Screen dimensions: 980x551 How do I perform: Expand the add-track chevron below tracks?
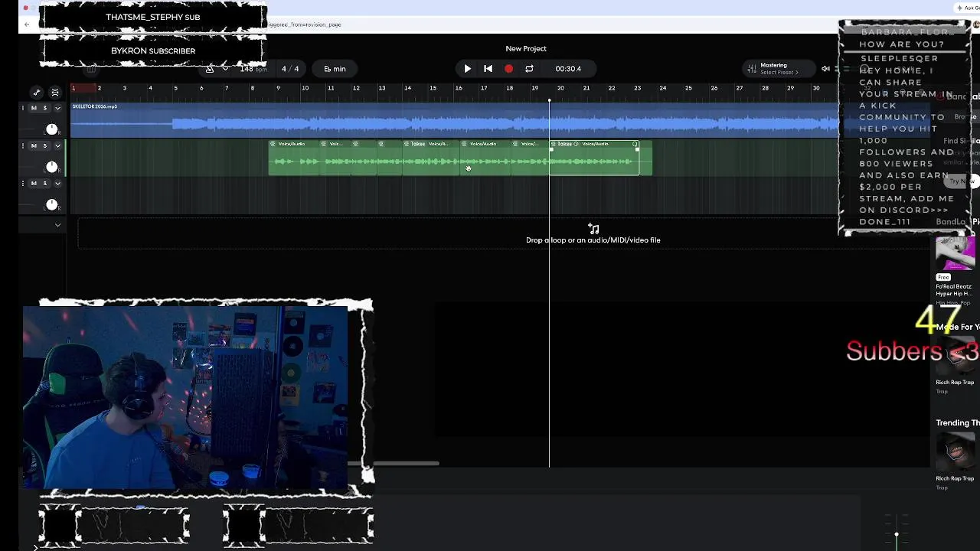[57, 225]
